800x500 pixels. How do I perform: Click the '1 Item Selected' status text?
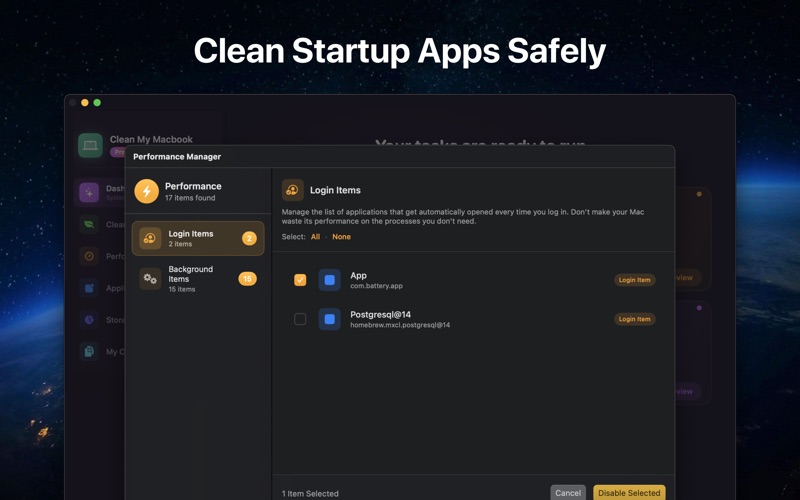[310, 494]
